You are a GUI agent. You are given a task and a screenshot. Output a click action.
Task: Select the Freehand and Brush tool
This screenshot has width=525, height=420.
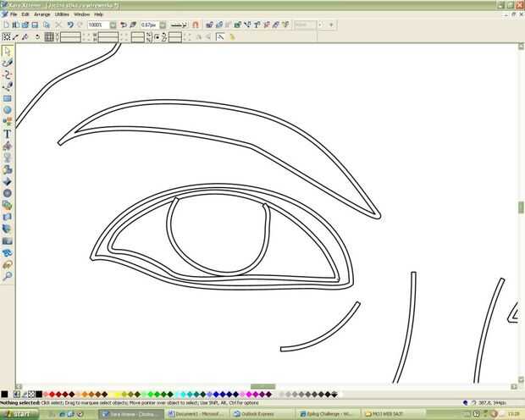(7, 63)
